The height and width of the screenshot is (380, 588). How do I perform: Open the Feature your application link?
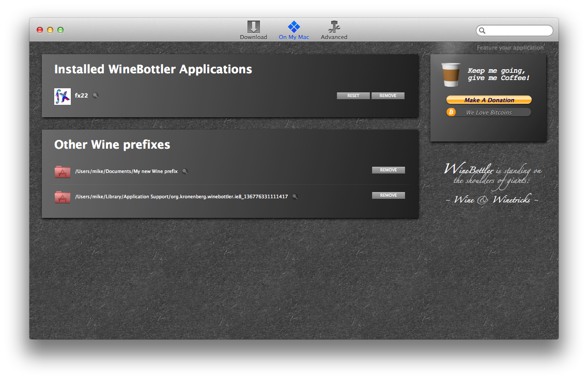tap(510, 47)
